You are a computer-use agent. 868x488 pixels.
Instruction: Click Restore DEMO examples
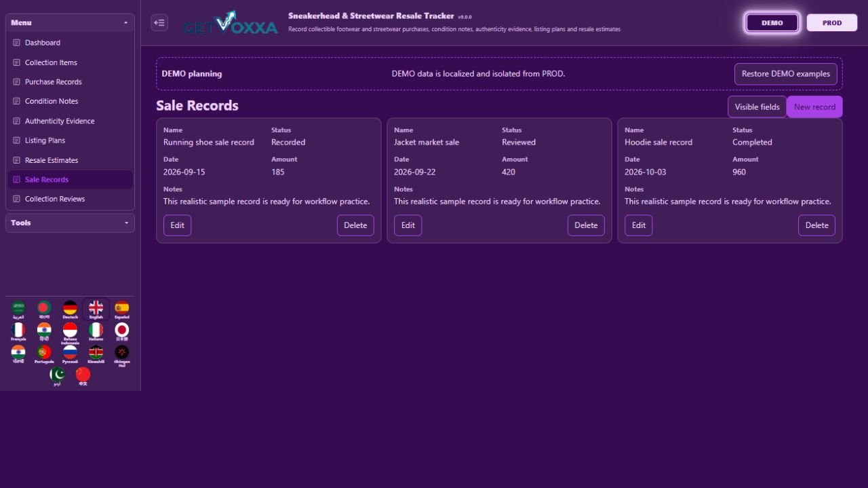[786, 74]
